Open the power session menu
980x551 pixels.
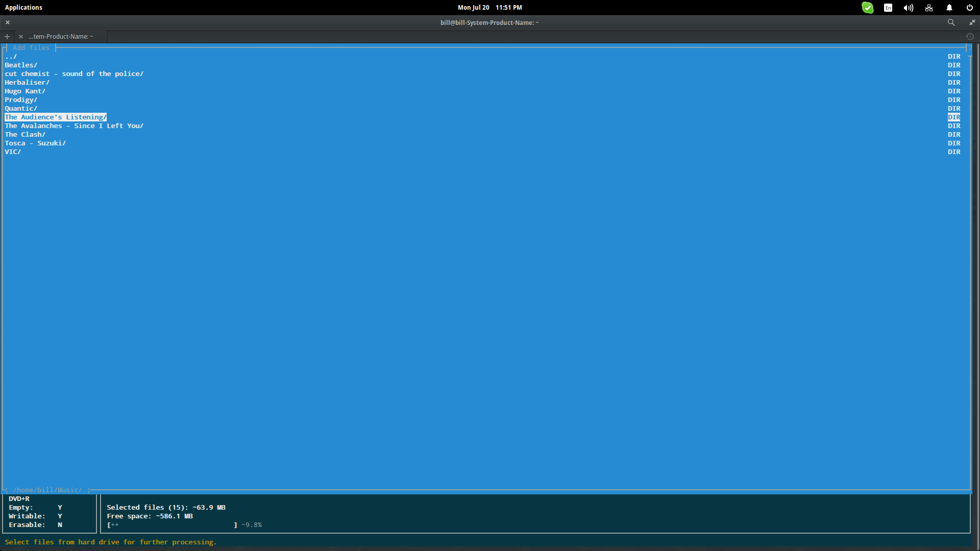970,8
